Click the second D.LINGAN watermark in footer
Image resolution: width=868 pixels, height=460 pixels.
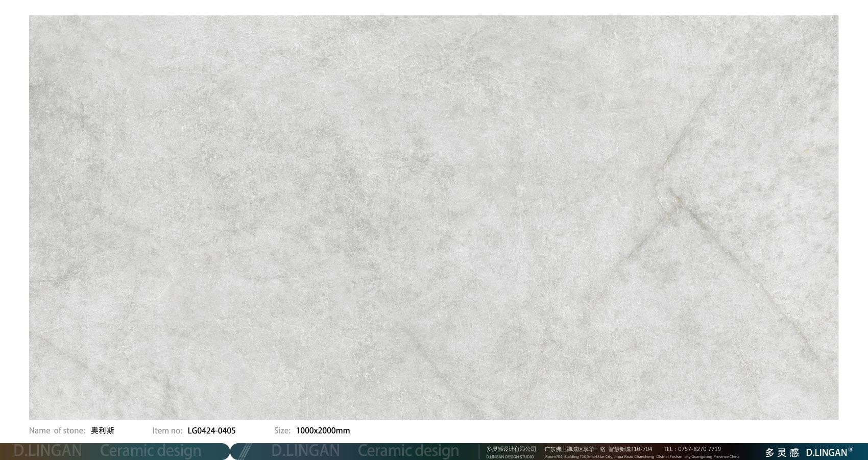tap(305, 451)
